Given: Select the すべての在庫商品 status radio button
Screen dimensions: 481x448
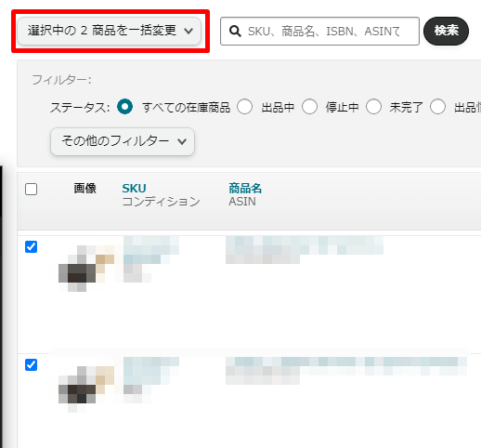Looking at the screenshot, I should pyautogui.click(x=125, y=107).
